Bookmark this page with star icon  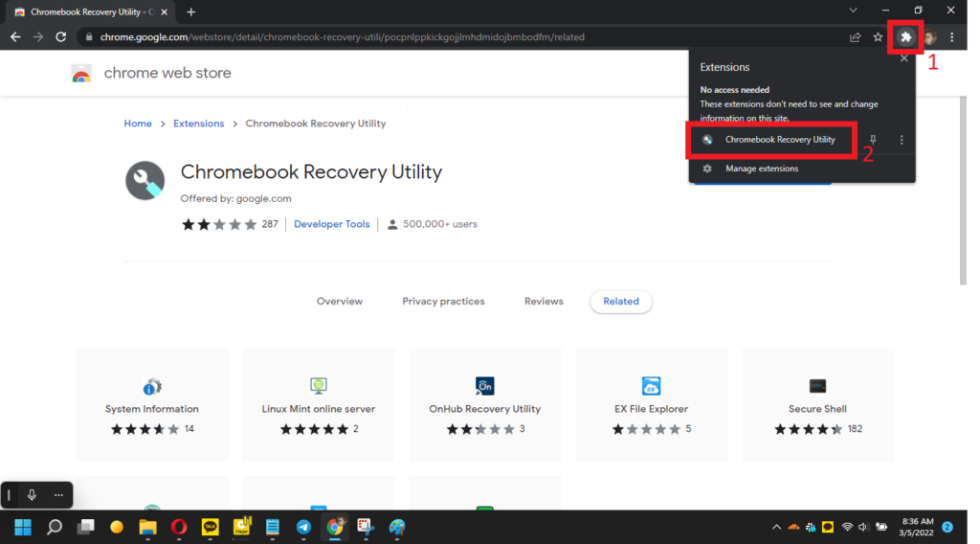[x=878, y=37]
